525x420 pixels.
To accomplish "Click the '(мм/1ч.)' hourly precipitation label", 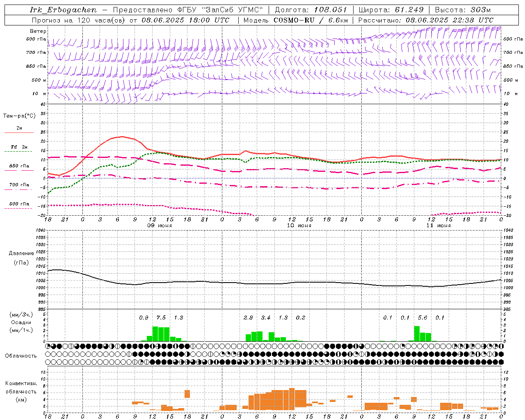I will point(21,330).
